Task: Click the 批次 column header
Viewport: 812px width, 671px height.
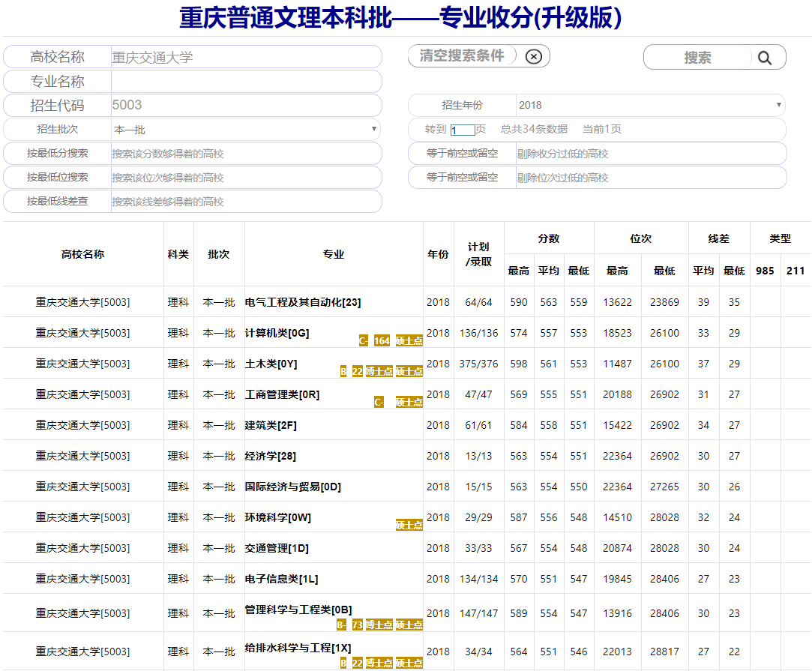Action: click(x=218, y=254)
